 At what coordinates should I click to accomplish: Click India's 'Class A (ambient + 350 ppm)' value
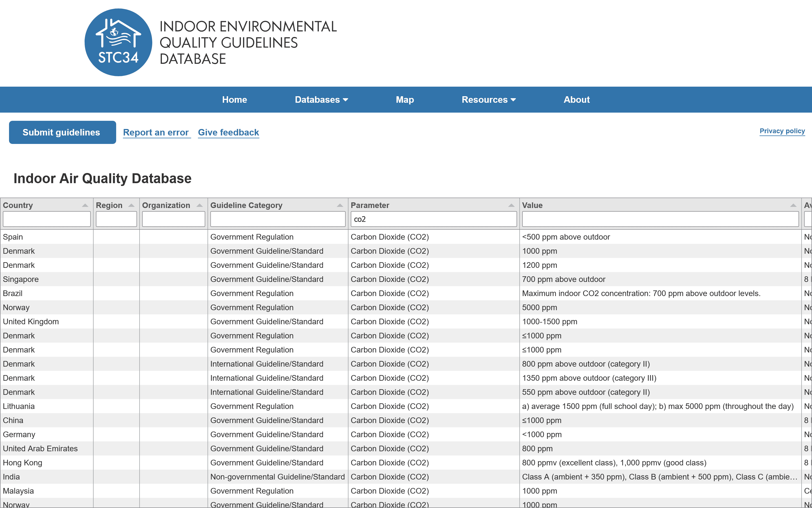[660, 477]
